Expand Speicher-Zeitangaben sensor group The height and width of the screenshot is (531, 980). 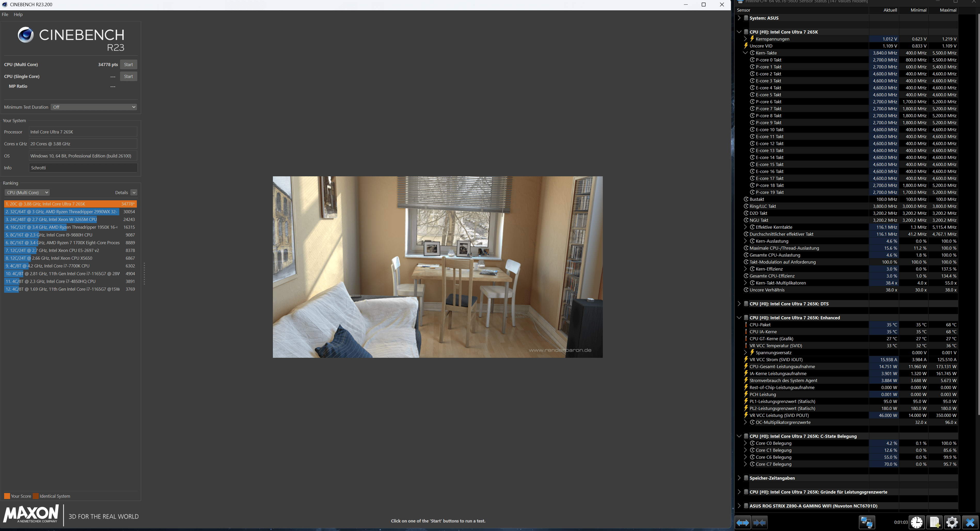tap(739, 478)
